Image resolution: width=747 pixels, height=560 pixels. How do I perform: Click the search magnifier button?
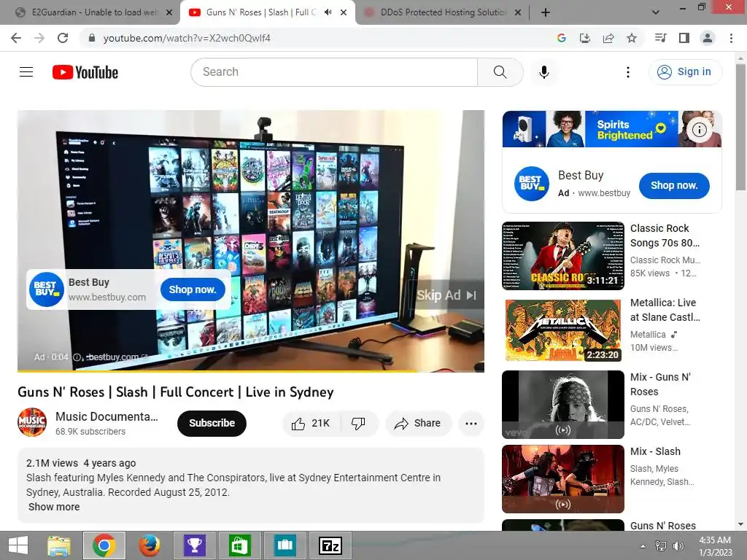pyautogui.click(x=500, y=72)
